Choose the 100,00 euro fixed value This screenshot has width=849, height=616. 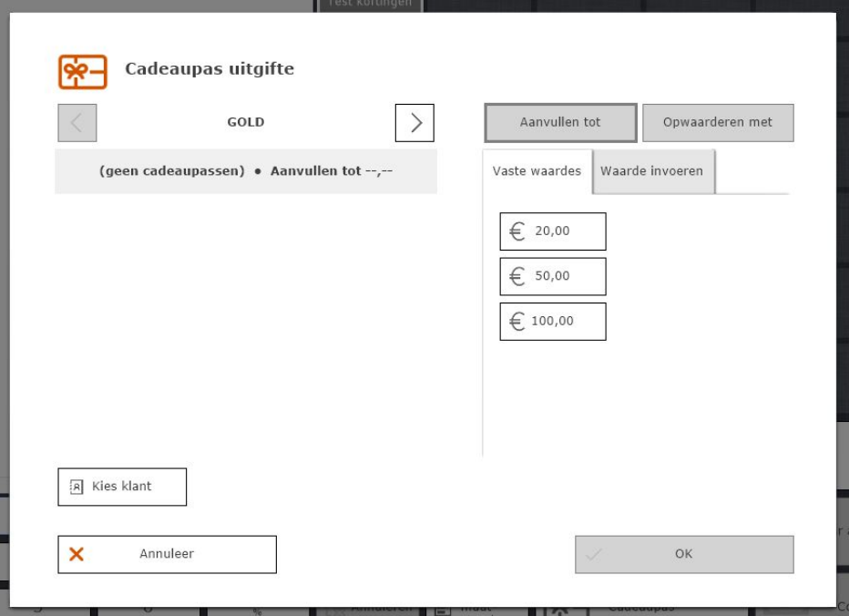pos(552,321)
